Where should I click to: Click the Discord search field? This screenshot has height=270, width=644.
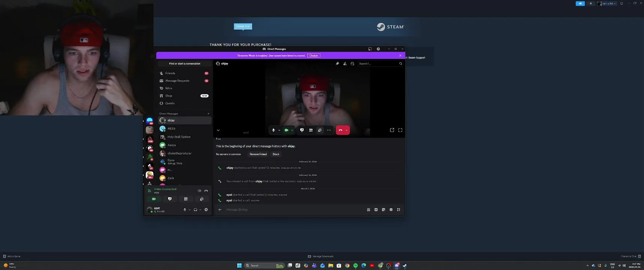click(x=380, y=63)
